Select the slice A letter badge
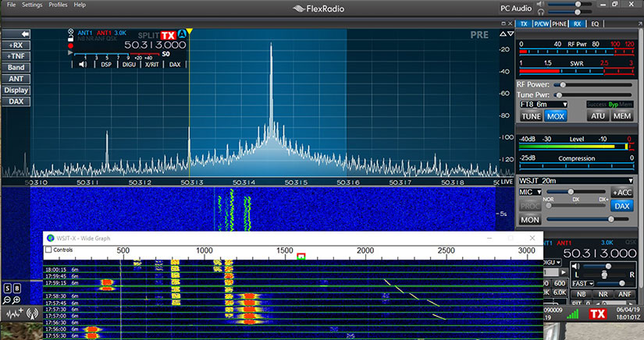This screenshot has height=340, width=644. click(182, 35)
